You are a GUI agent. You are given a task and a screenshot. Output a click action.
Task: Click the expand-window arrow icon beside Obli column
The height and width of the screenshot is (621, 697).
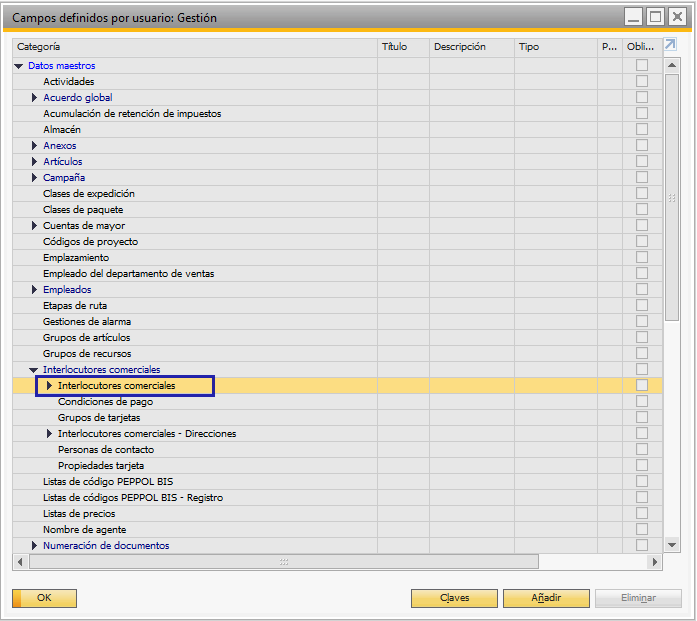coord(670,44)
